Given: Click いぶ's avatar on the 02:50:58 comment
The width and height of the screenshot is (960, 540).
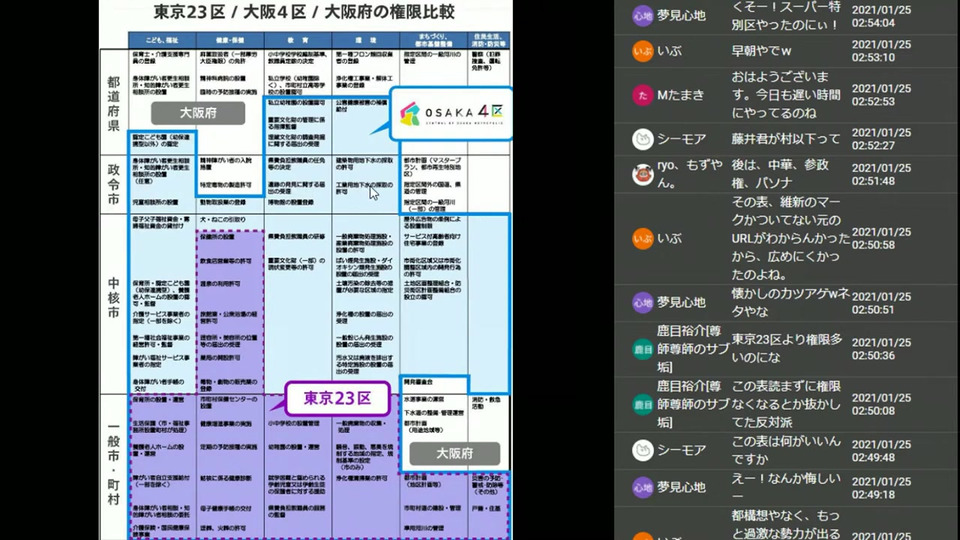Looking at the screenshot, I should tap(642, 238).
